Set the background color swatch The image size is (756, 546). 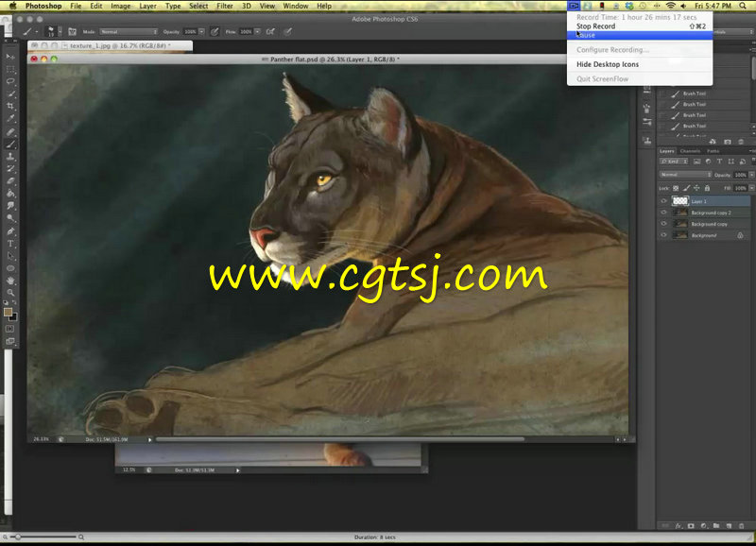[x=14, y=317]
